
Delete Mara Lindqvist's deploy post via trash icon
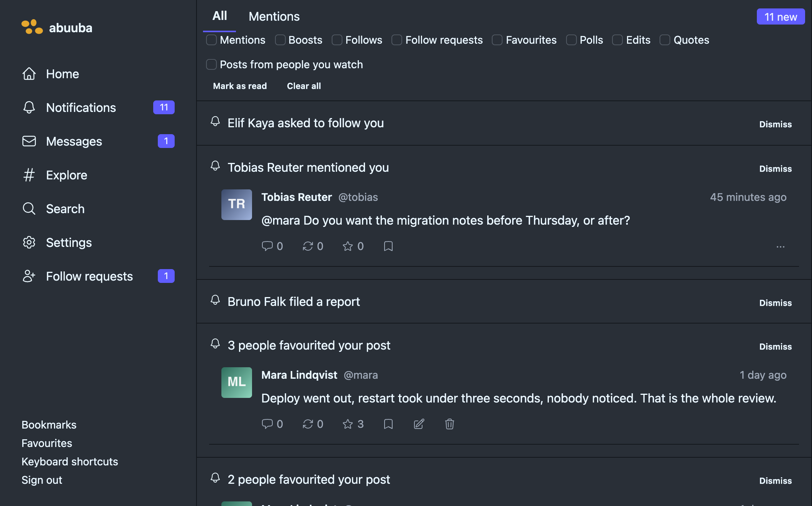(x=450, y=424)
